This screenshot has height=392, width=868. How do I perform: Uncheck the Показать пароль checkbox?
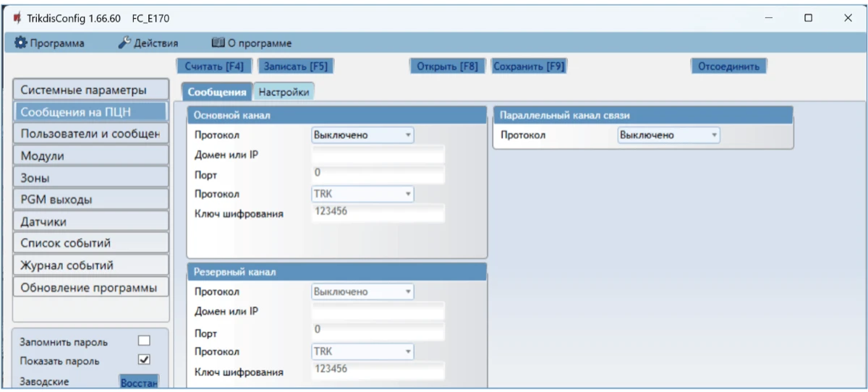144,359
